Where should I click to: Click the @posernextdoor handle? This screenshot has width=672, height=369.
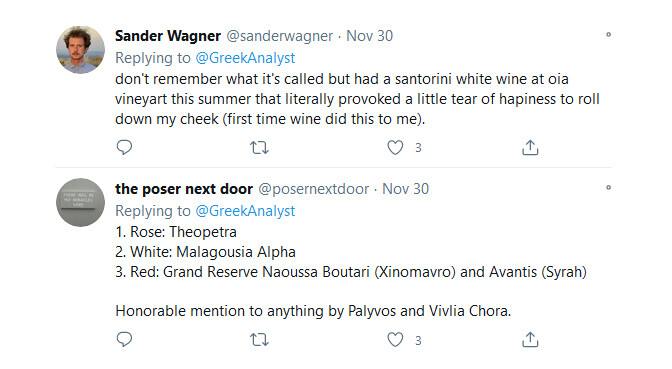coord(314,189)
